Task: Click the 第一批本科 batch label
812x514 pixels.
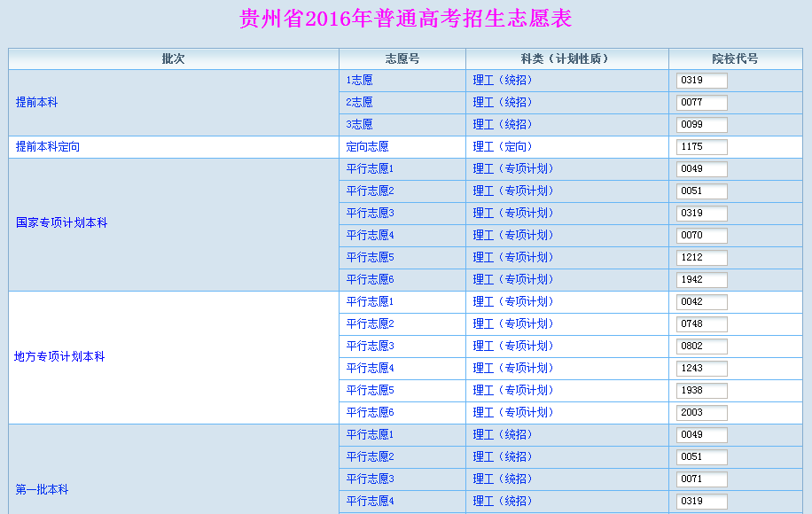Action: point(42,490)
